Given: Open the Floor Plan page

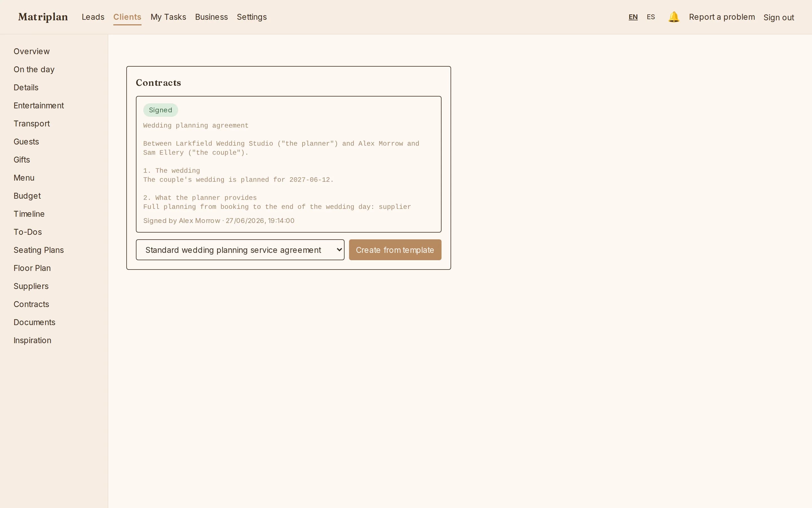Looking at the screenshot, I should (32, 268).
